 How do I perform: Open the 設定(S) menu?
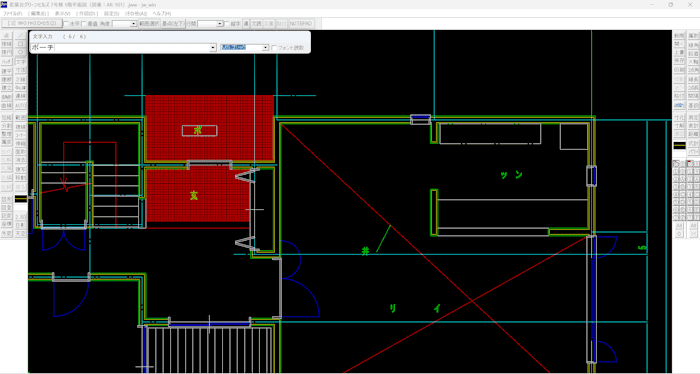111,13
